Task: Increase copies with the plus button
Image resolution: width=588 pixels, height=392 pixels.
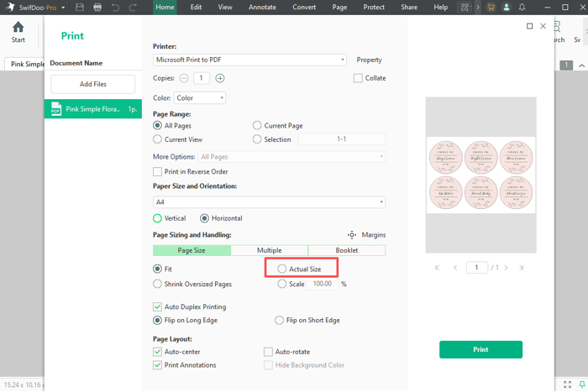Action: [220, 78]
